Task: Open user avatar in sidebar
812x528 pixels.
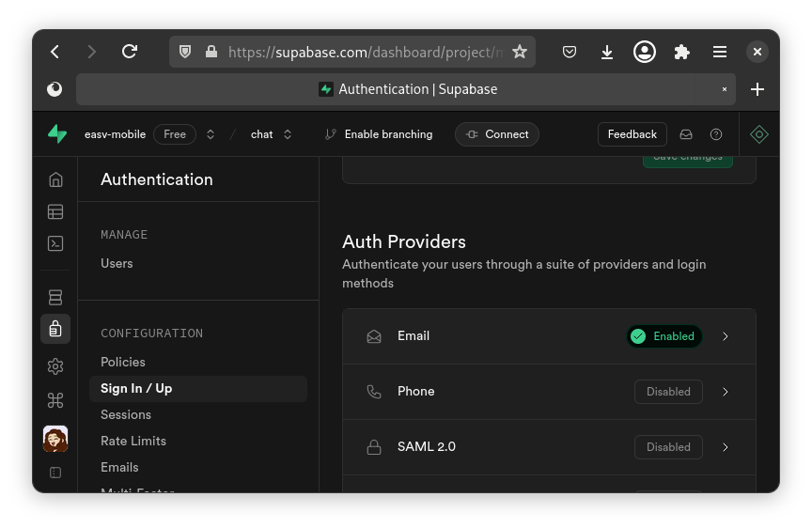Action: [55, 439]
